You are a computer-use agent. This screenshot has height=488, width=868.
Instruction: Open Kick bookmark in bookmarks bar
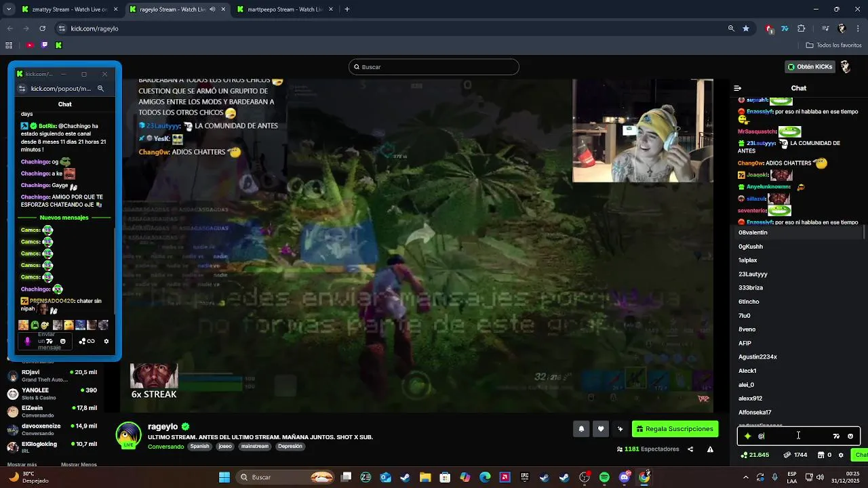[x=58, y=45]
